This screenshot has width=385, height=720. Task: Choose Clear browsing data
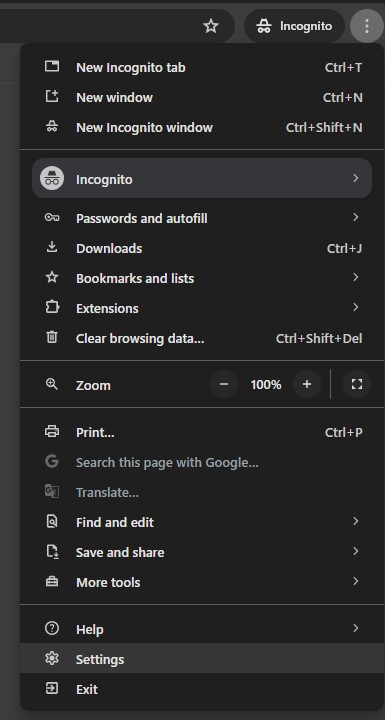tap(202, 339)
